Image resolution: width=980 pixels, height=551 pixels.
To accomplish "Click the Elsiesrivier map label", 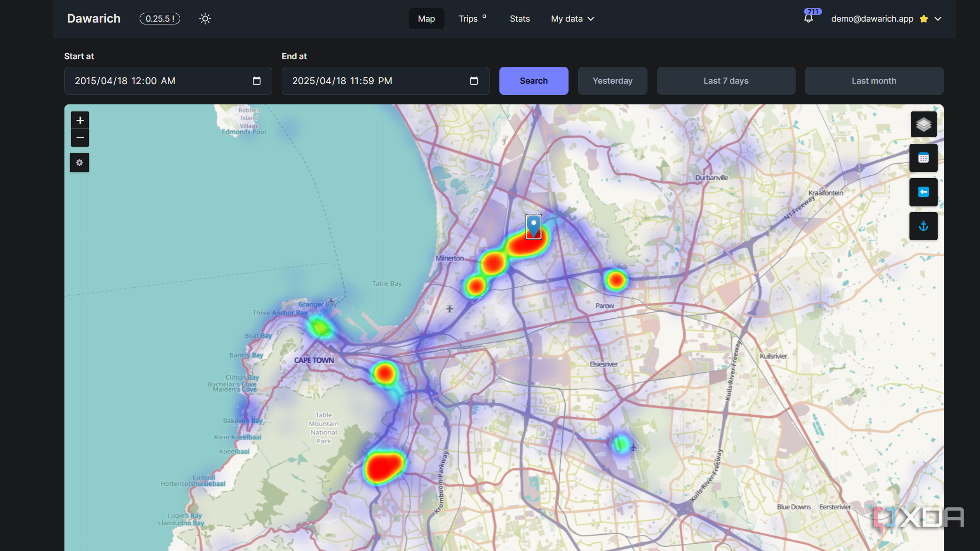I will coord(604,364).
